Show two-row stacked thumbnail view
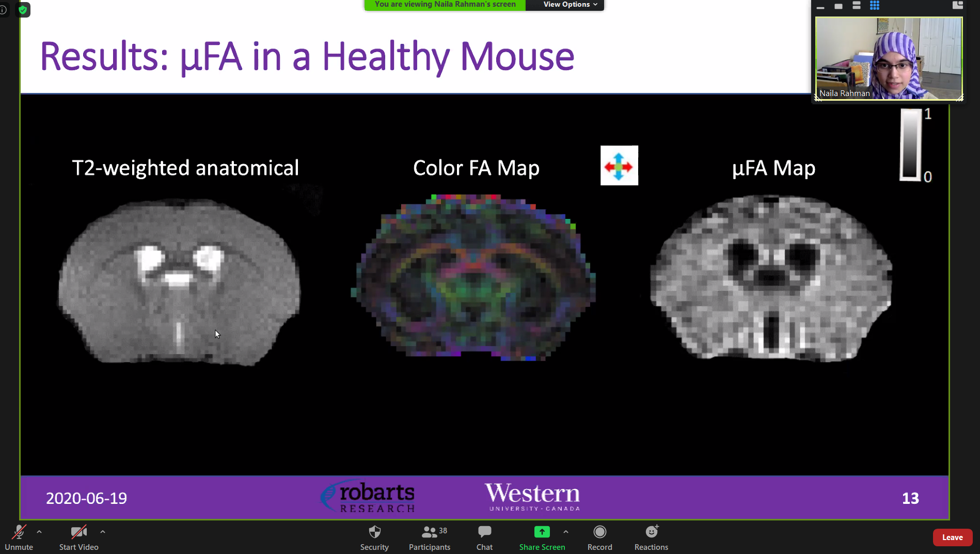The width and height of the screenshot is (980, 554). click(857, 6)
